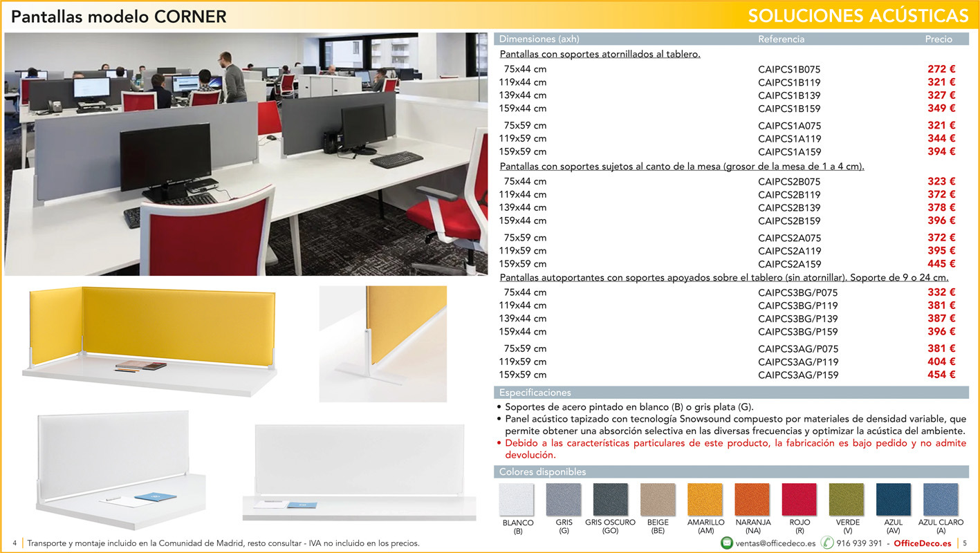Choose the ROJO (R) color swatch

click(799, 500)
